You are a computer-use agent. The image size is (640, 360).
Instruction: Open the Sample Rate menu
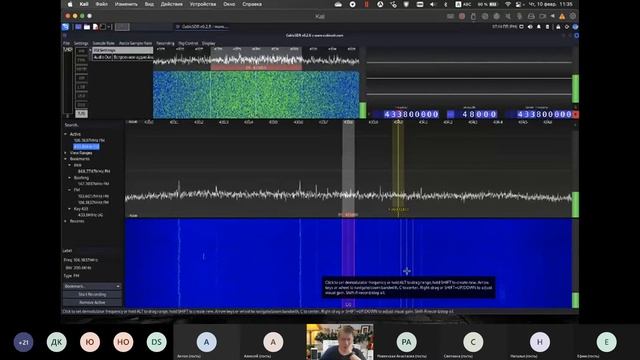point(103,43)
